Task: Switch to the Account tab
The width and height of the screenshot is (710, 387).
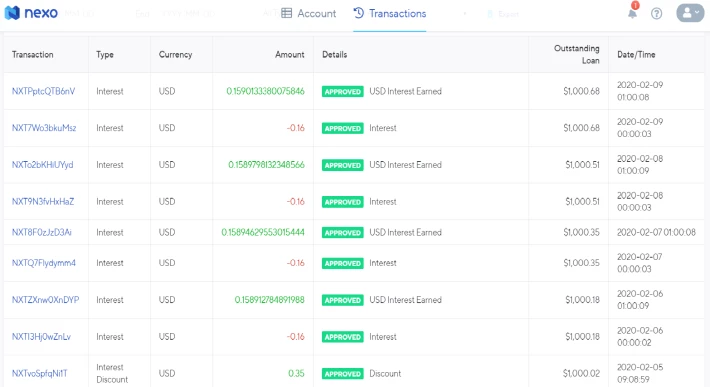Action: 308,14
